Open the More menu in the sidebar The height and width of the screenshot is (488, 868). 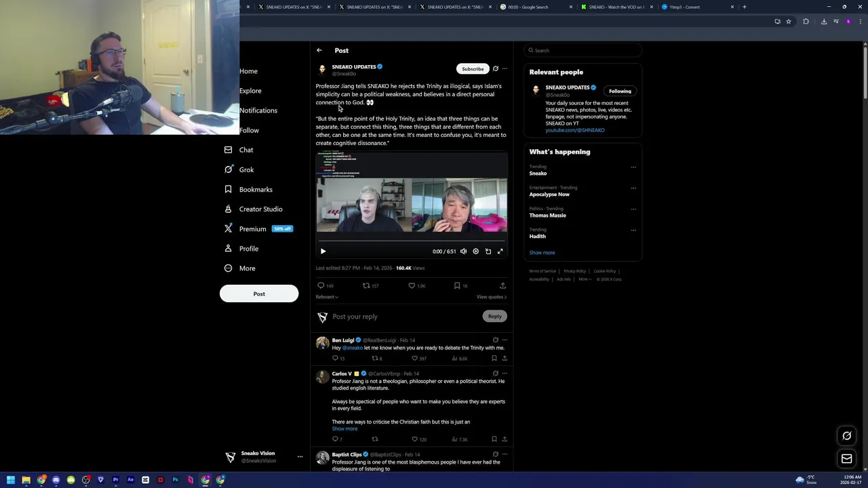(x=239, y=268)
